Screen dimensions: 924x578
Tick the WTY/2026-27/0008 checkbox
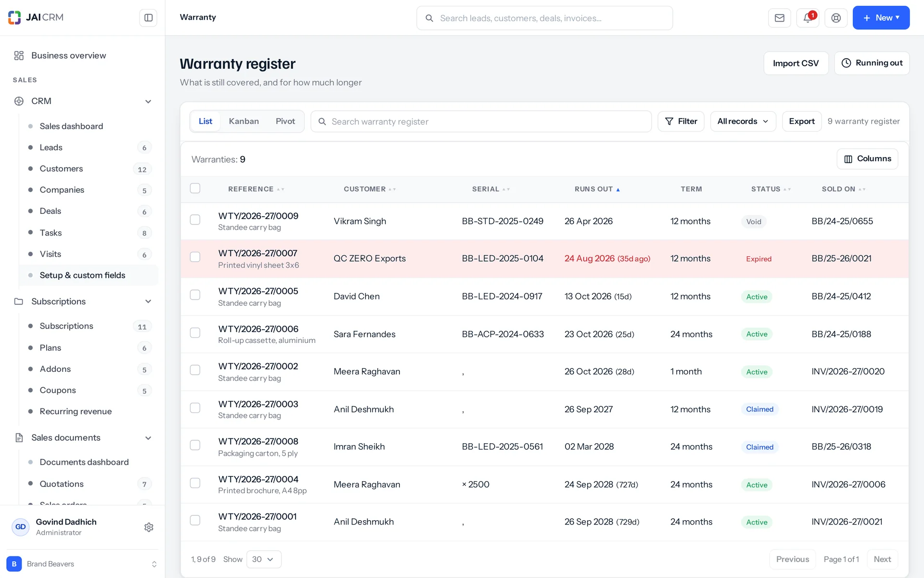coord(195,445)
